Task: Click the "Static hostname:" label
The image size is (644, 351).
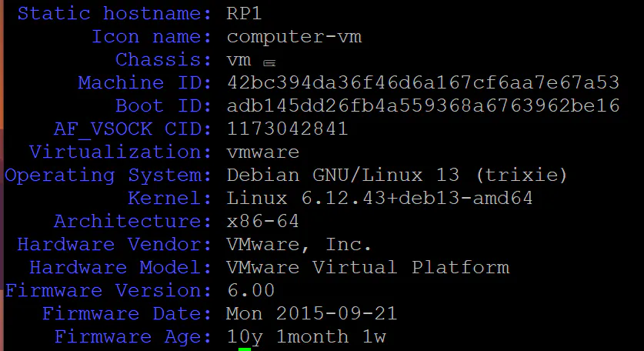Action: [x=115, y=13]
